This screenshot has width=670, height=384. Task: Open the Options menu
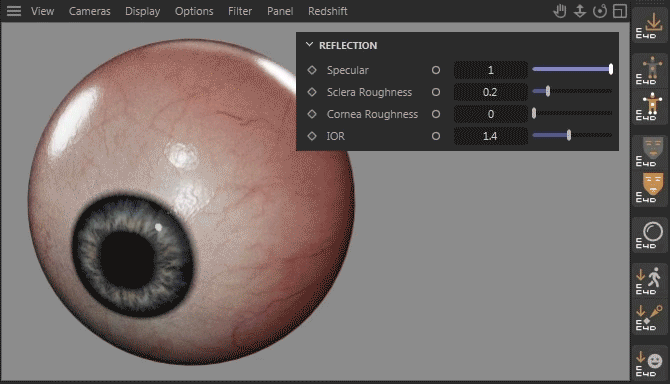[x=194, y=11]
